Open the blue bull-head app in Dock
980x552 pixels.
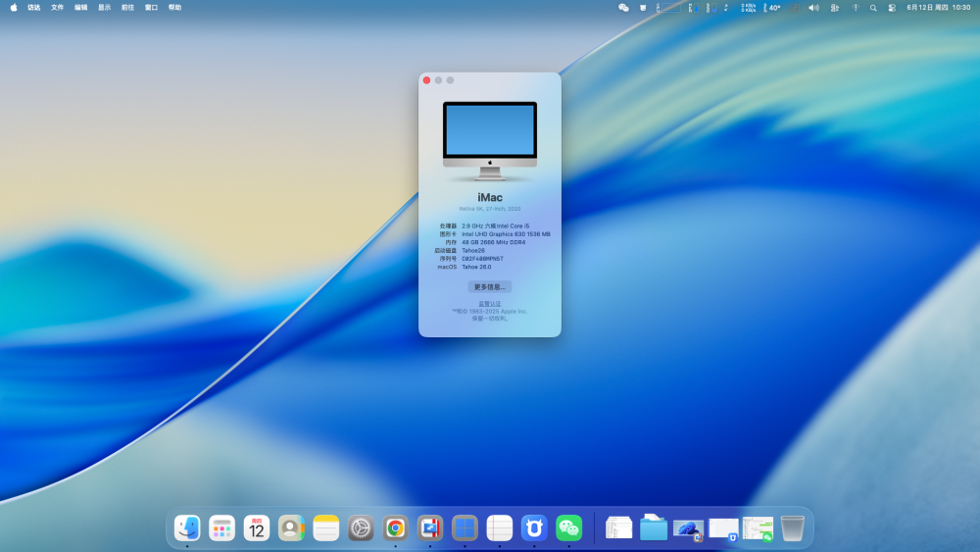pos(534,528)
